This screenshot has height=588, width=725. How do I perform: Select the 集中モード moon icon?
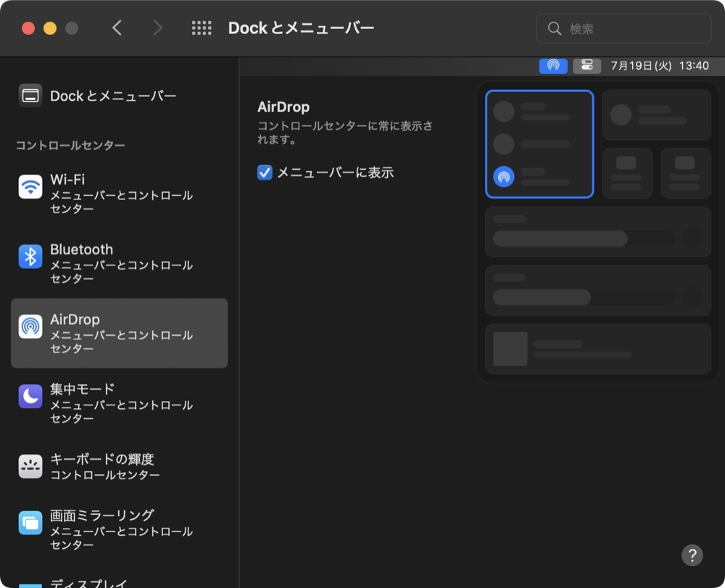30,396
